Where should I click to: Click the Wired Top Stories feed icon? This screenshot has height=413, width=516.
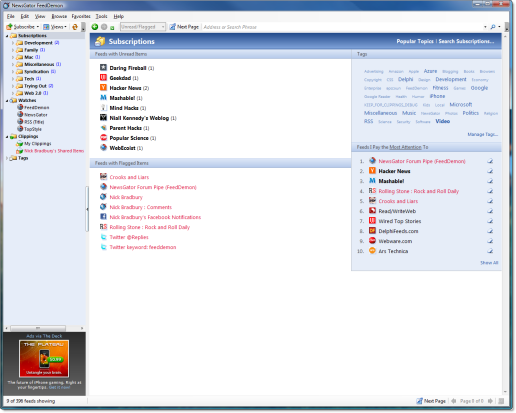[x=372, y=220]
